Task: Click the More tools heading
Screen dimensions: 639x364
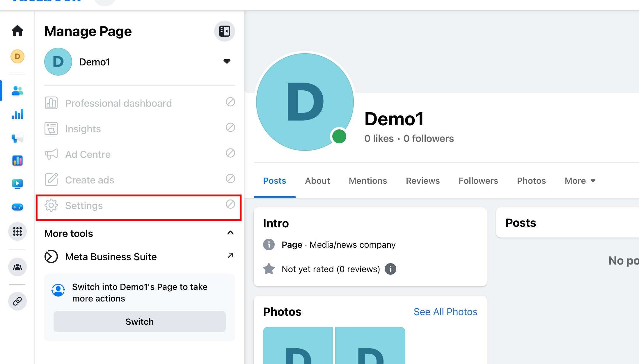Action: [x=69, y=233]
